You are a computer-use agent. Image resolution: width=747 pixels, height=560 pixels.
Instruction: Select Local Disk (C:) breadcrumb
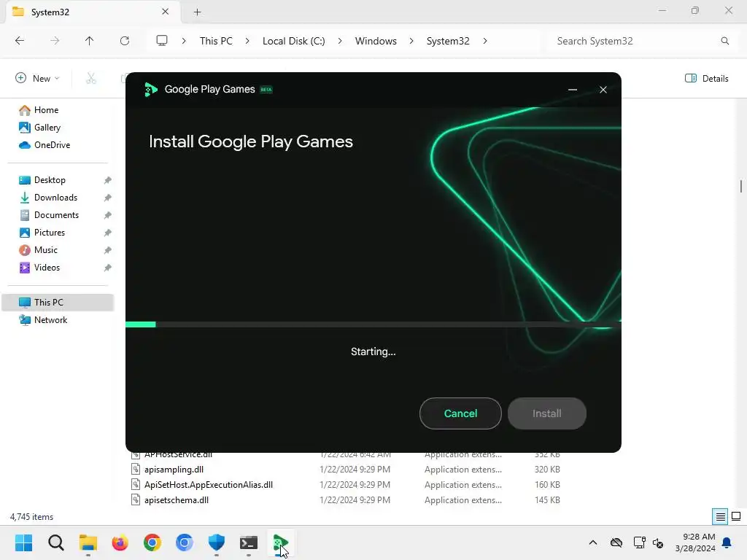click(293, 41)
